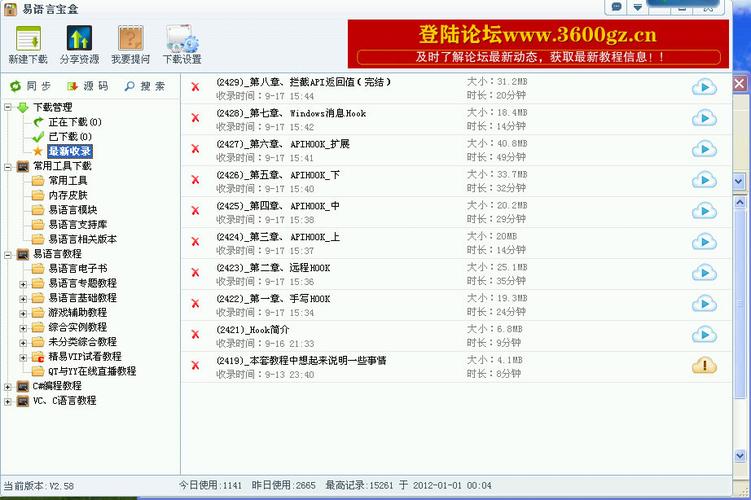Expand the C#编程教程 tree node
The width and height of the screenshot is (751, 500).
(x=8, y=386)
